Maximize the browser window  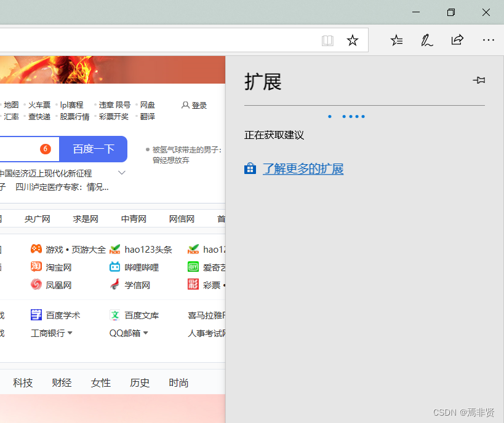tap(451, 12)
